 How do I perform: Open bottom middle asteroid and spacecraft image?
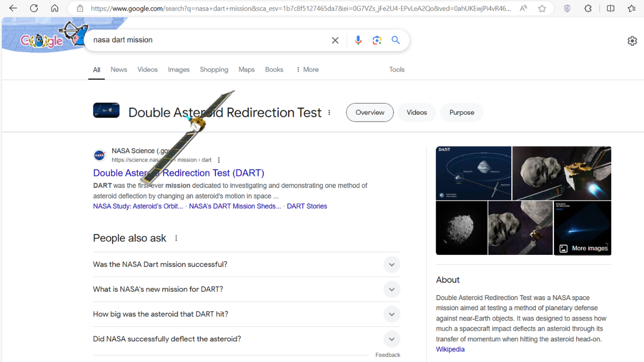pyautogui.click(x=520, y=228)
